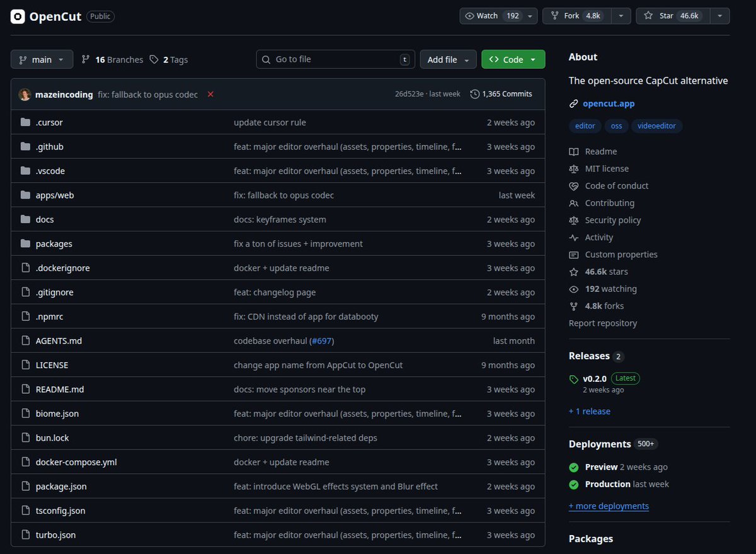Click the file icon beside bun.lock
The height and width of the screenshot is (554, 756).
tap(25, 438)
